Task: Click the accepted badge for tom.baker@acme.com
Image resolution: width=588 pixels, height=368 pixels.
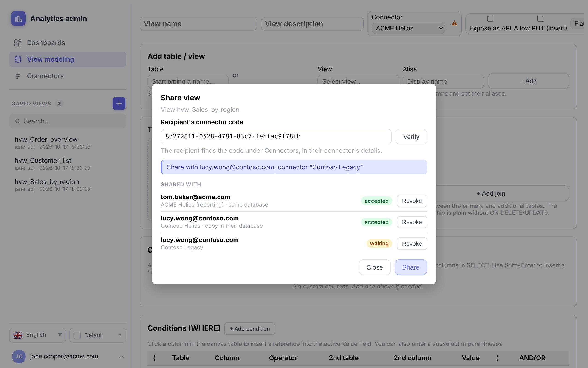Action: pyautogui.click(x=376, y=201)
